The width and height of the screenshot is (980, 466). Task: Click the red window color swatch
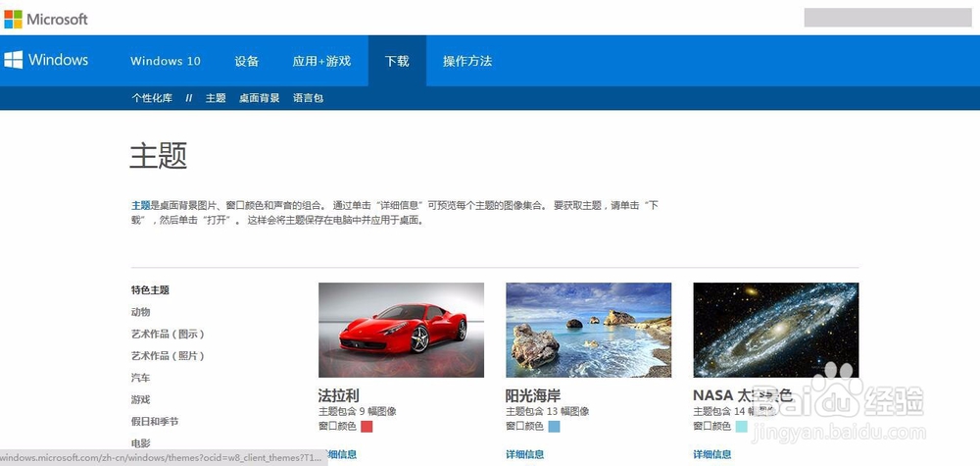click(367, 427)
